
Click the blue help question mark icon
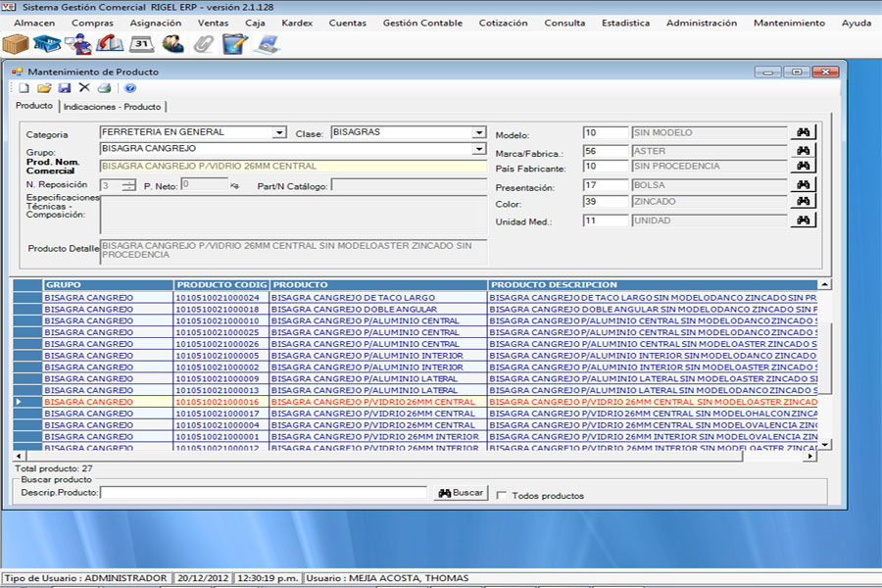130,88
